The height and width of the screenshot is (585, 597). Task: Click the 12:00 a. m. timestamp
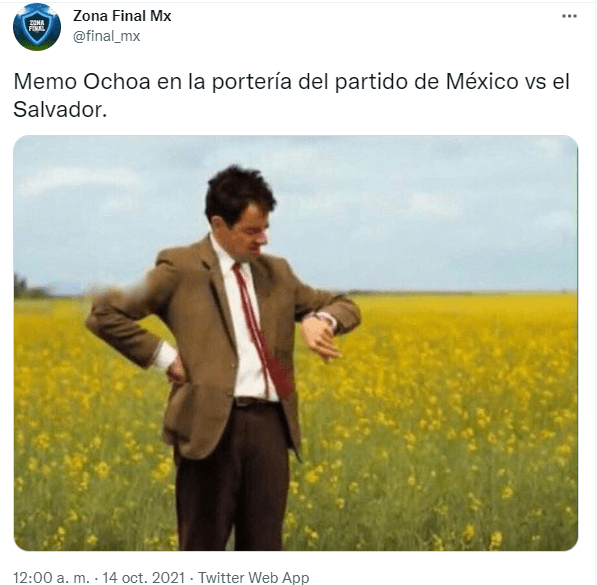[x=51, y=577]
